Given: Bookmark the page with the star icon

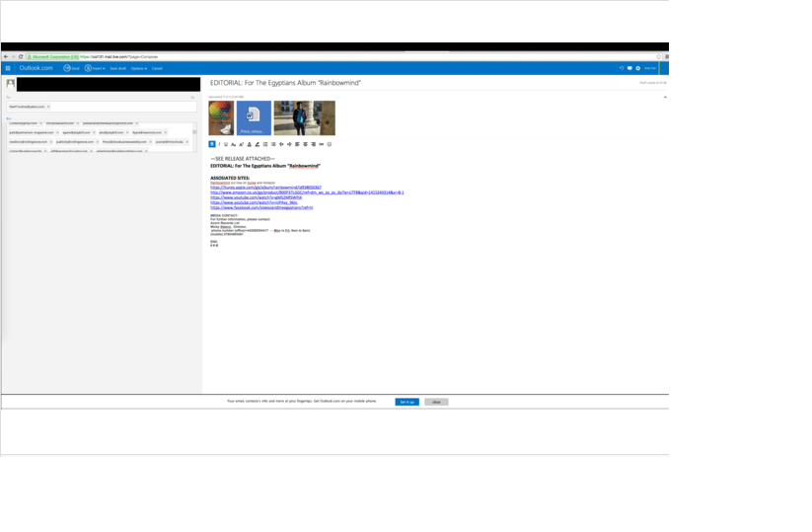Looking at the screenshot, I should point(659,56).
